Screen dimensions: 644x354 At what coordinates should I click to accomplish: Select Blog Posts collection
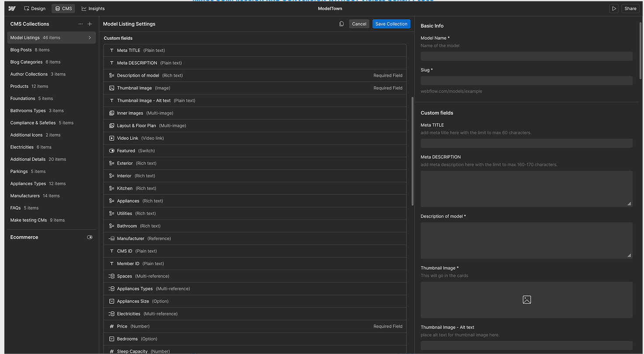52,50
